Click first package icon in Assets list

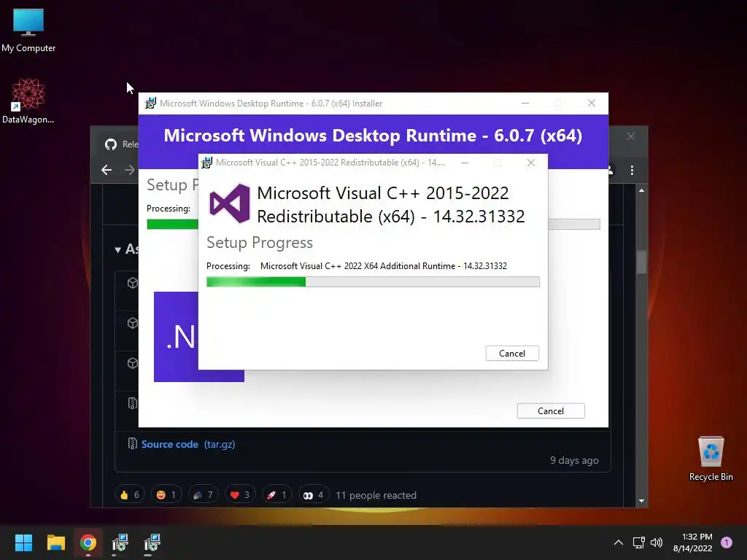click(x=133, y=283)
